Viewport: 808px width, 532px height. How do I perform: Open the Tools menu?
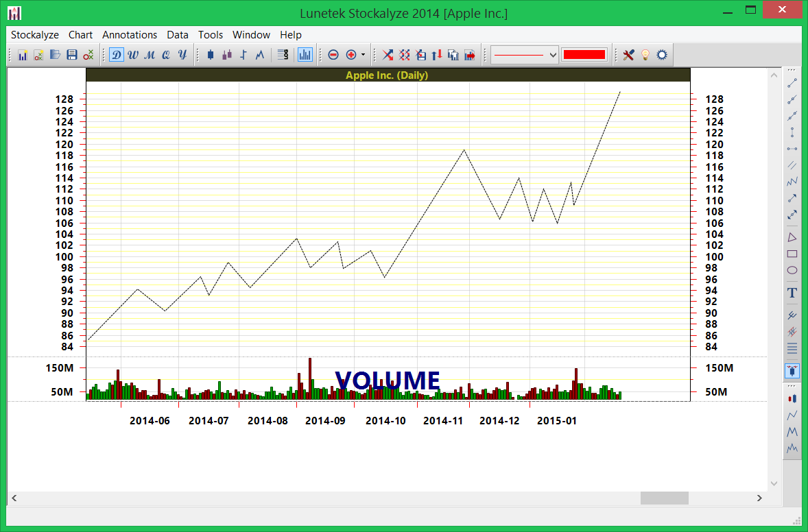[x=211, y=35]
